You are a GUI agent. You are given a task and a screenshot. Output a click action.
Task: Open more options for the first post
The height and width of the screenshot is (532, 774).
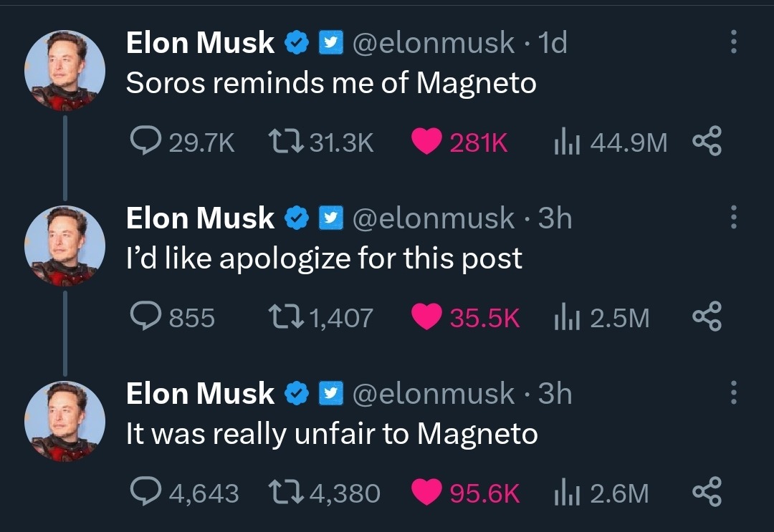(733, 42)
